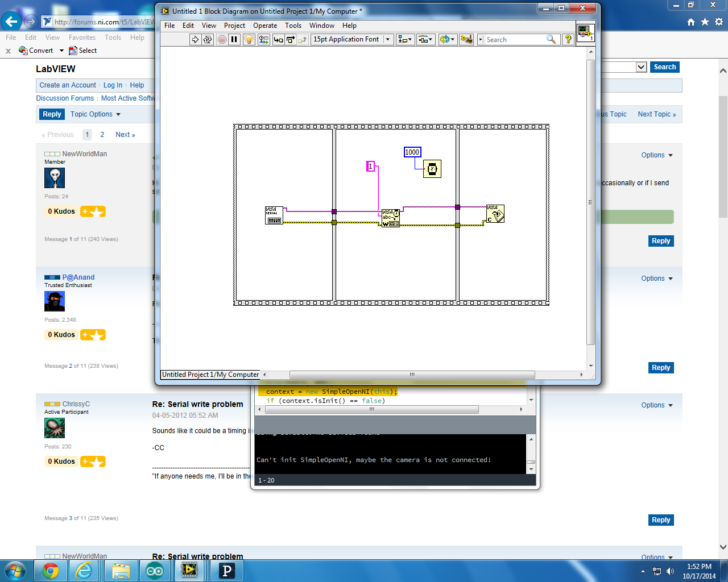Open Options menu for ChrissyC's post

pos(657,405)
